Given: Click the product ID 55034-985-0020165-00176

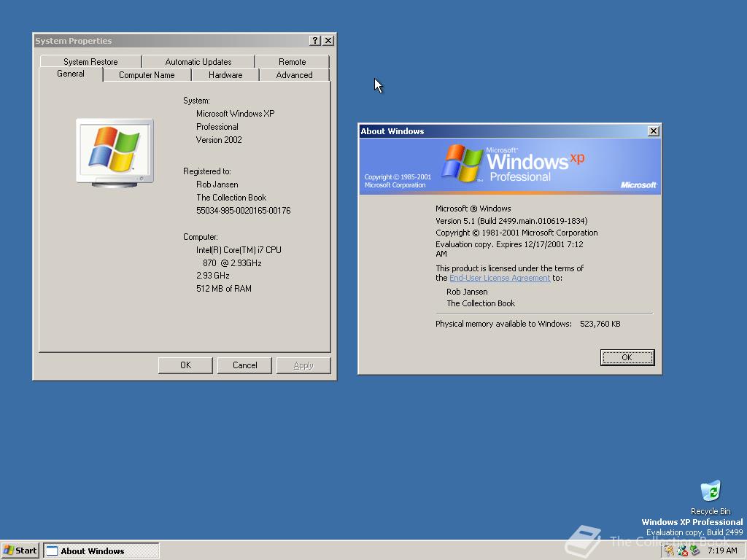Looking at the screenshot, I should tap(244, 211).
